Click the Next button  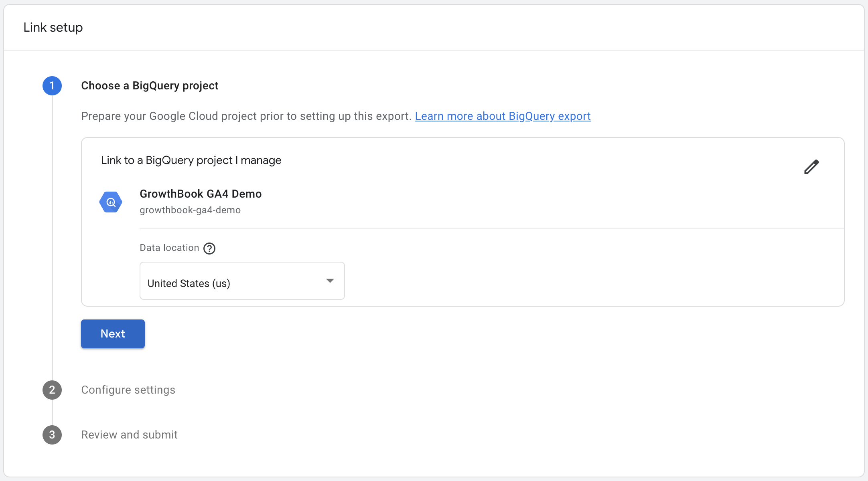[x=113, y=334]
